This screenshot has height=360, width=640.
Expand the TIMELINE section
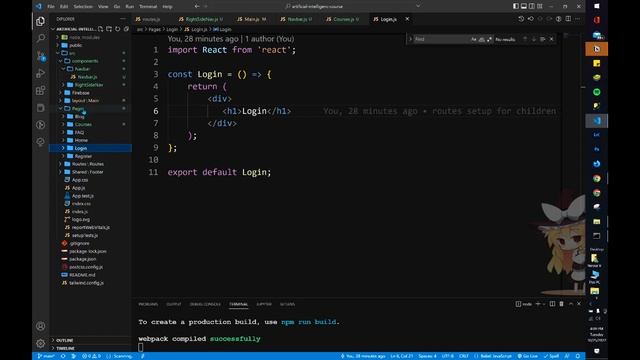coord(65,348)
